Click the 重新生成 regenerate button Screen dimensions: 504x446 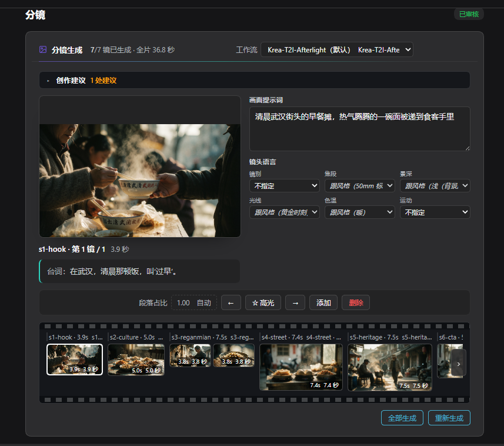tap(449, 418)
